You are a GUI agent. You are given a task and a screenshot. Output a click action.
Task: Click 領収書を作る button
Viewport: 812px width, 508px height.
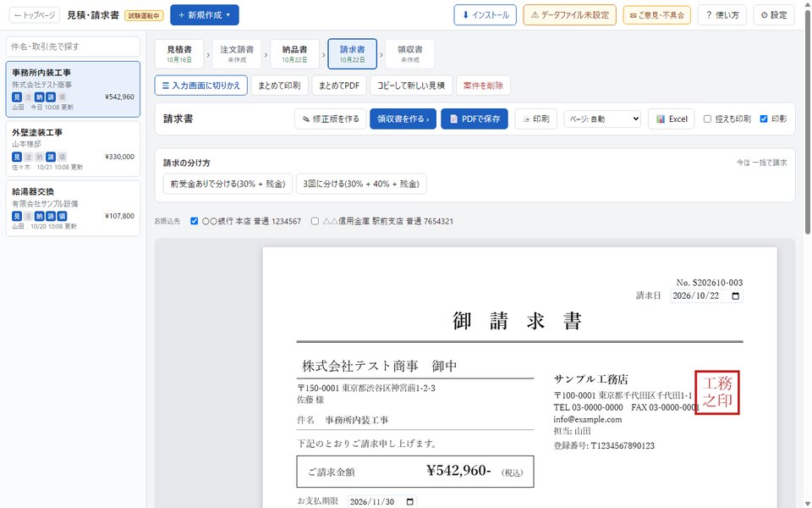coord(403,119)
